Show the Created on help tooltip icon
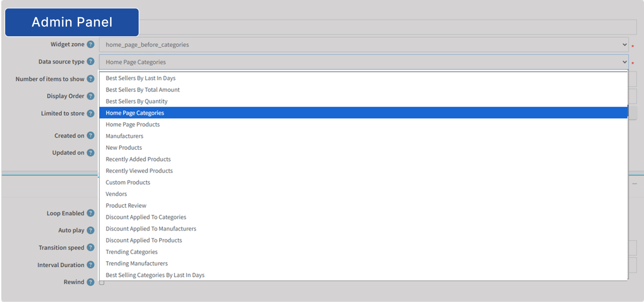The image size is (644, 302). (x=90, y=136)
